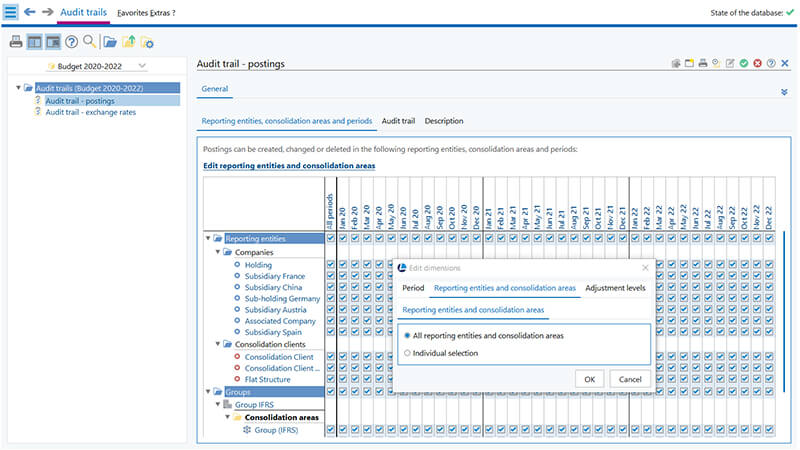Image resolution: width=800 pixels, height=450 pixels.
Task: Collapse the Companies tree node
Action: [218, 252]
